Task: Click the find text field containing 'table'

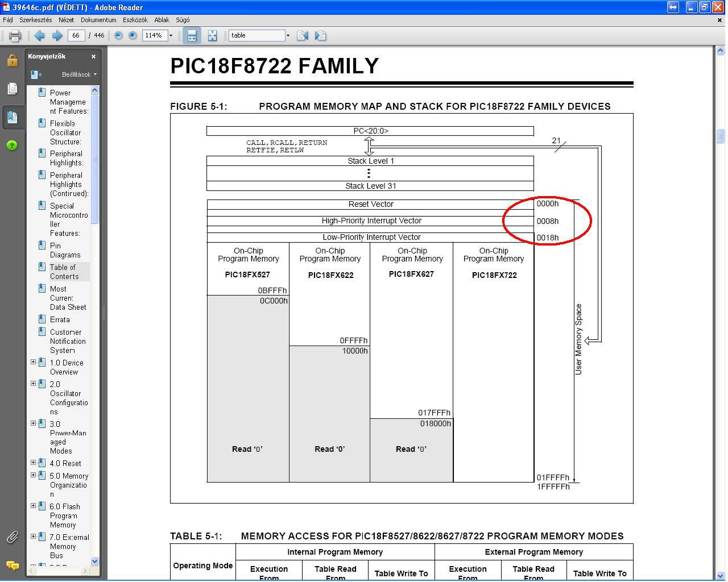Action: click(257, 35)
